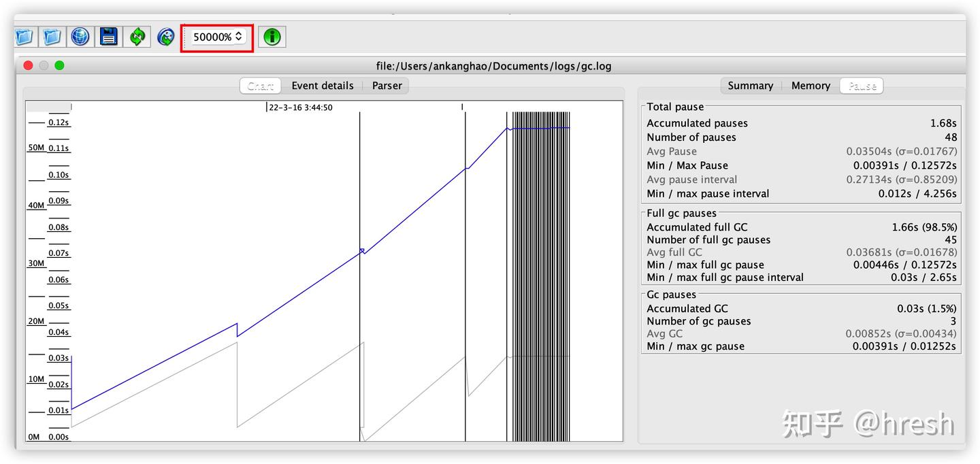Select the Chart tab
The width and height of the screenshot is (980, 464).
(x=259, y=85)
